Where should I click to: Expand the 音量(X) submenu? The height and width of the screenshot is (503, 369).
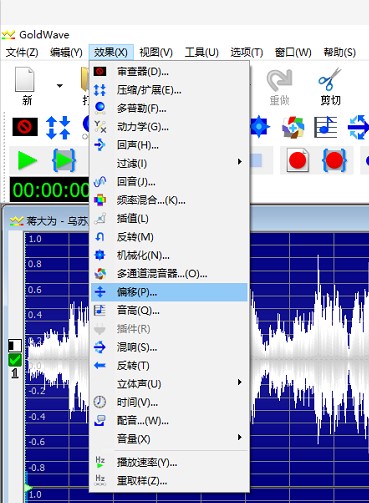pyautogui.click(x=169, y=439)
